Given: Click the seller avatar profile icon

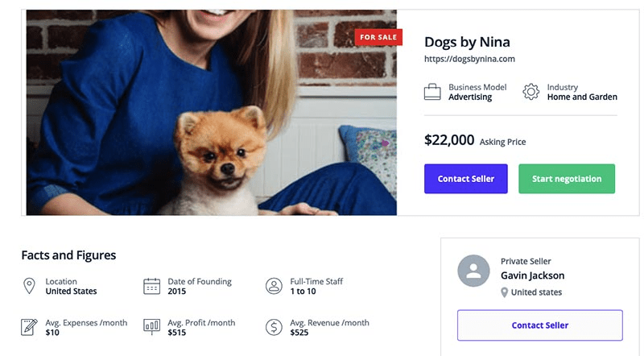Looking at the screenshot, I should point(473,271).
